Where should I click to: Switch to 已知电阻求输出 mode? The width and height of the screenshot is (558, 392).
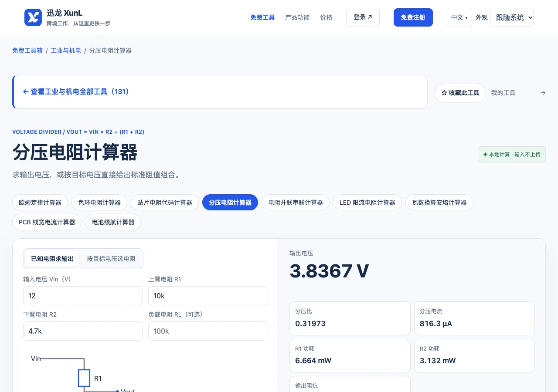pos(52,259)
